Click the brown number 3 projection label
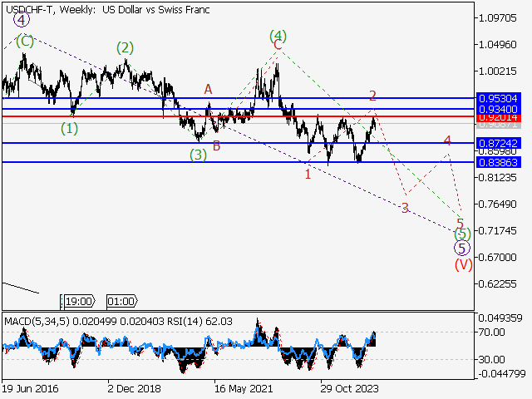Image resolution: width=532 pixels, height=399 pixels. (405, 207)
